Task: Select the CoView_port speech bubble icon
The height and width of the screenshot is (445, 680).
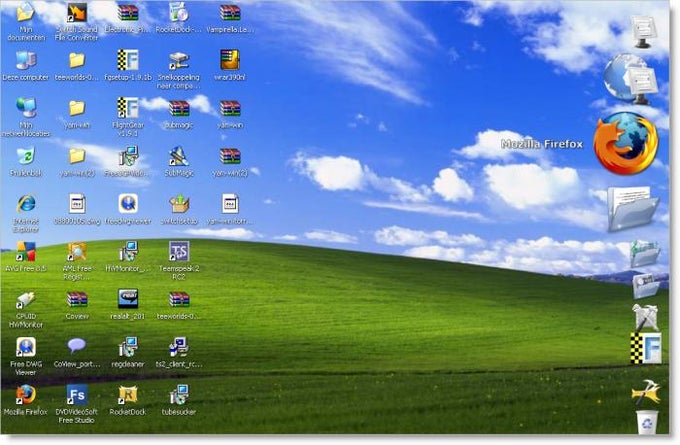Action: [x=77, y=346]
